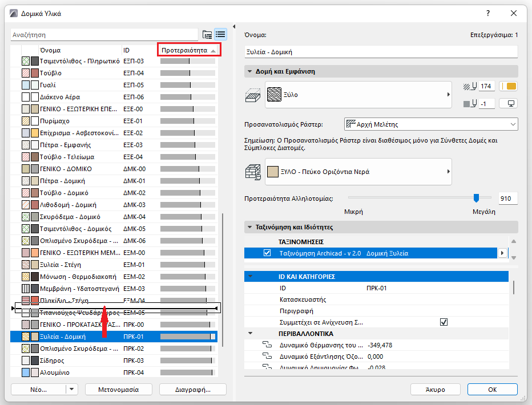Click the Όνομα name field

(x=381, y=52)
